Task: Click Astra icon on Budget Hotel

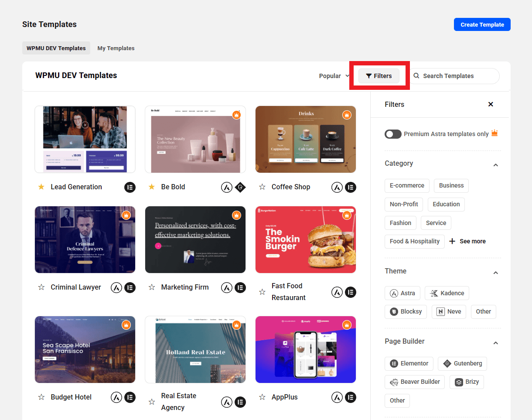Action: [x=116, y=397]
